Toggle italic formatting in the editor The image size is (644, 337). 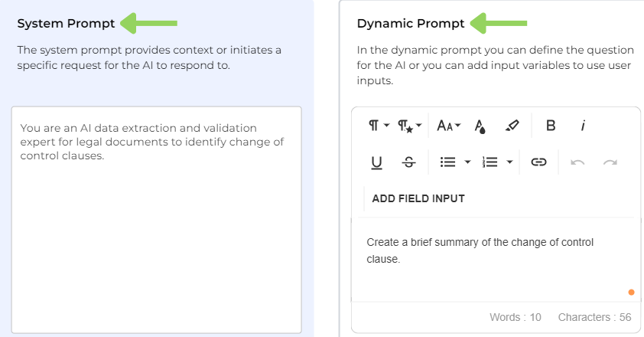583,126
